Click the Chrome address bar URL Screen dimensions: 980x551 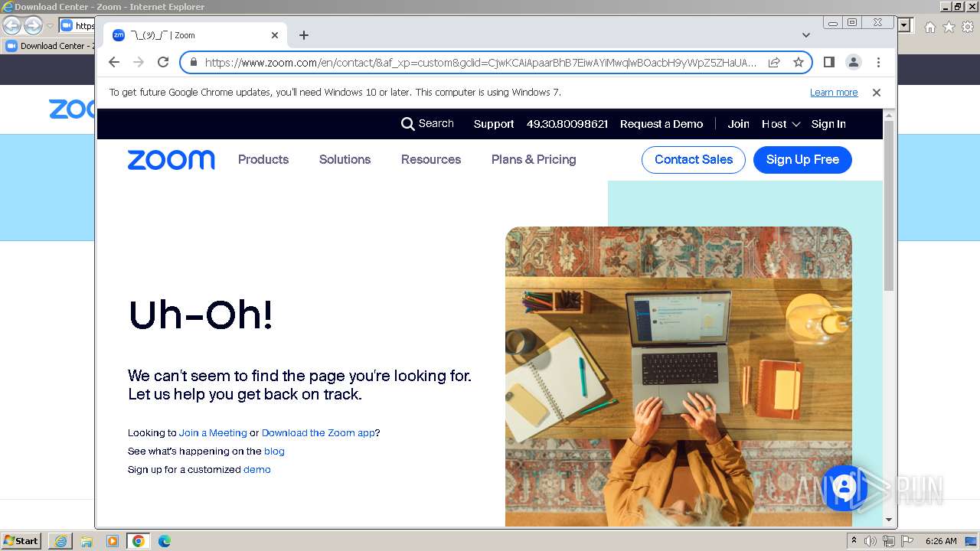coord(481,63)
